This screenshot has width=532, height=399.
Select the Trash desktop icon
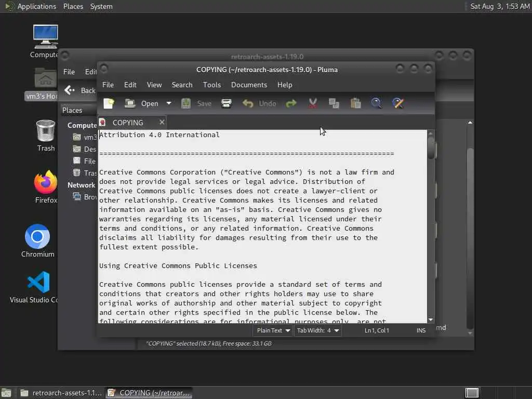(46, 136)
